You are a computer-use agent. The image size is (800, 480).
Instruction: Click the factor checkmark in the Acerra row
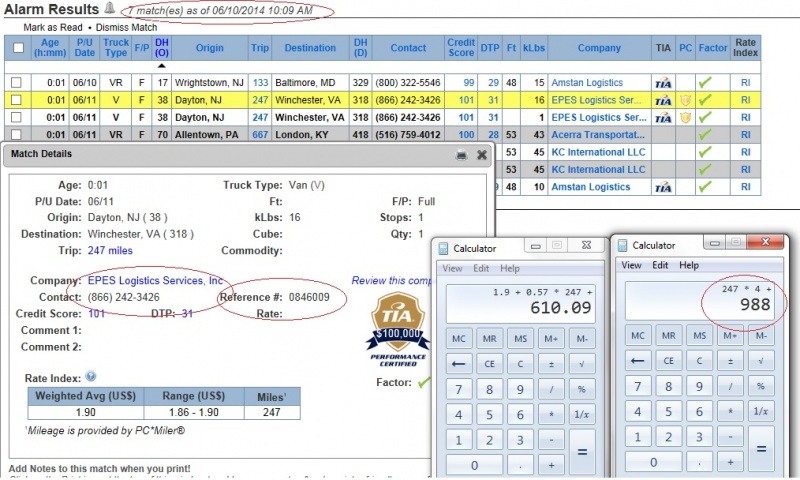pyautogui.click(x=705, y=135)
